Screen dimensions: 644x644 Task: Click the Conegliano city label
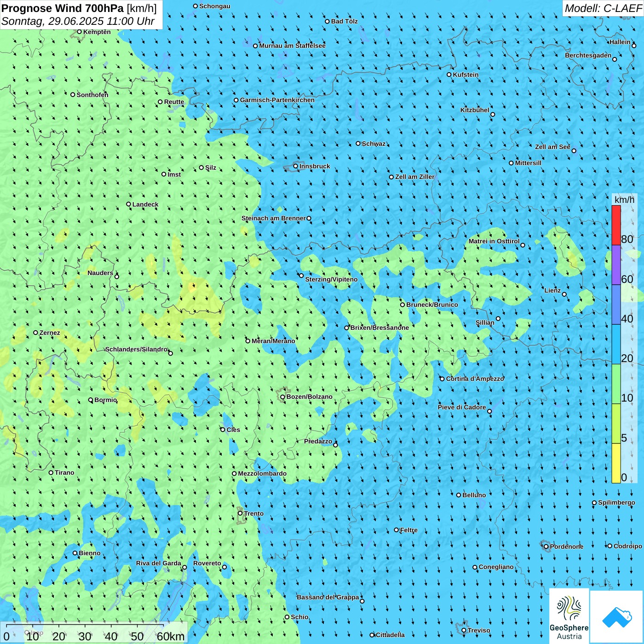[496, 567]
